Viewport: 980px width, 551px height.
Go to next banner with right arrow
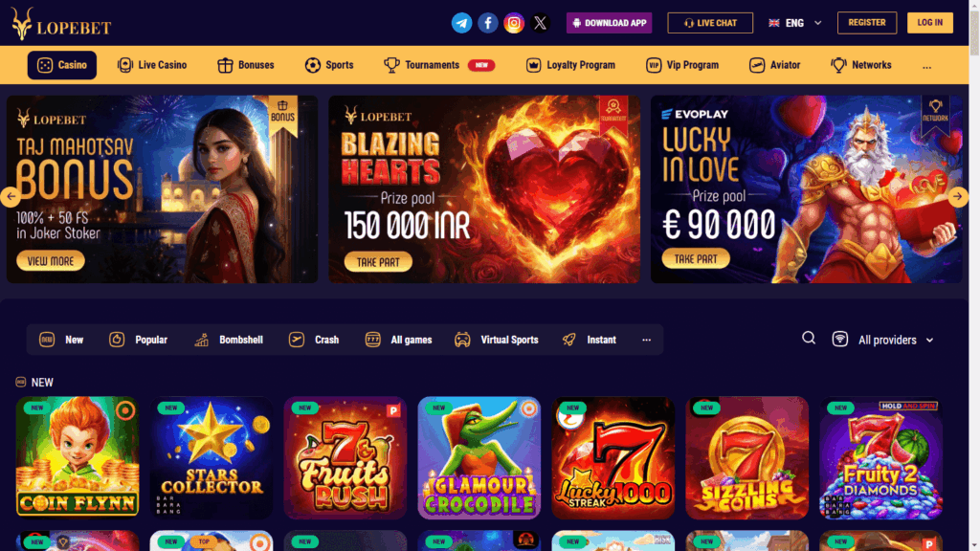click(x=957, y=196)
